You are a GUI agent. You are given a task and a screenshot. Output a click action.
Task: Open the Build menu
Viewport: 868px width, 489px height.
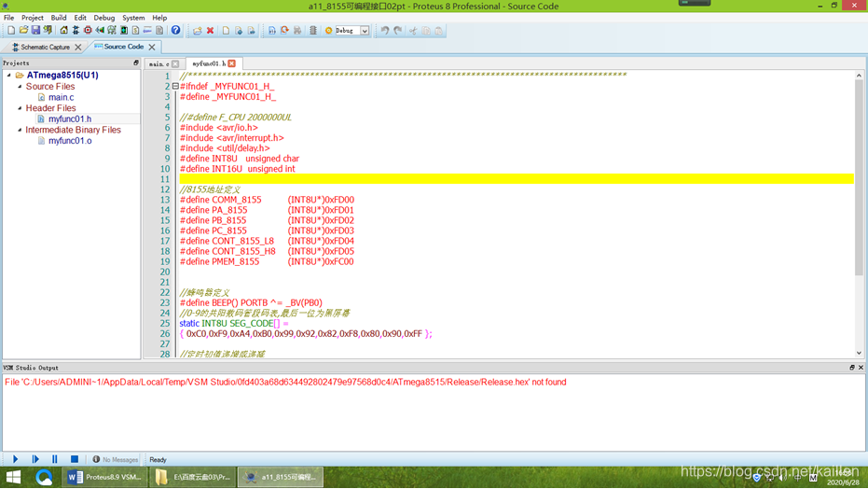(58, 18)
